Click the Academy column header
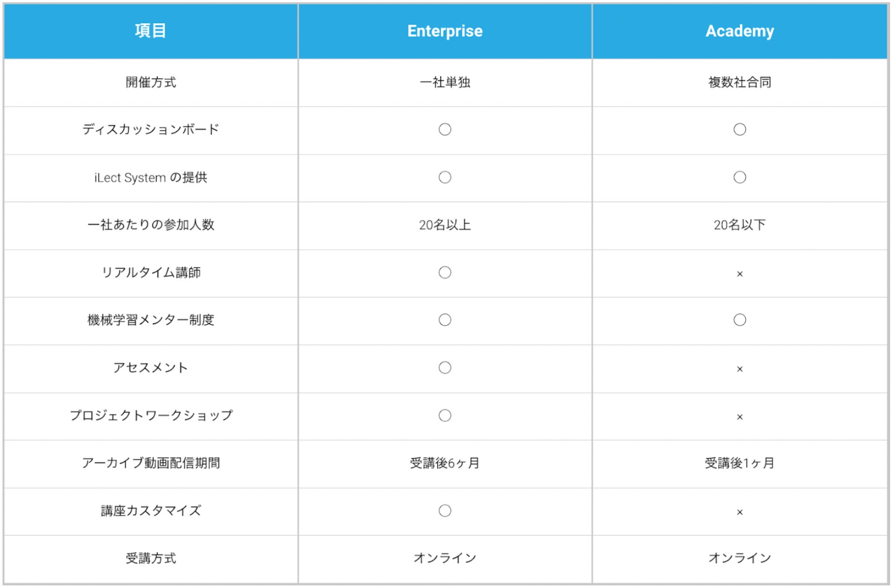892x588 pixels. [x=739, y=31]
